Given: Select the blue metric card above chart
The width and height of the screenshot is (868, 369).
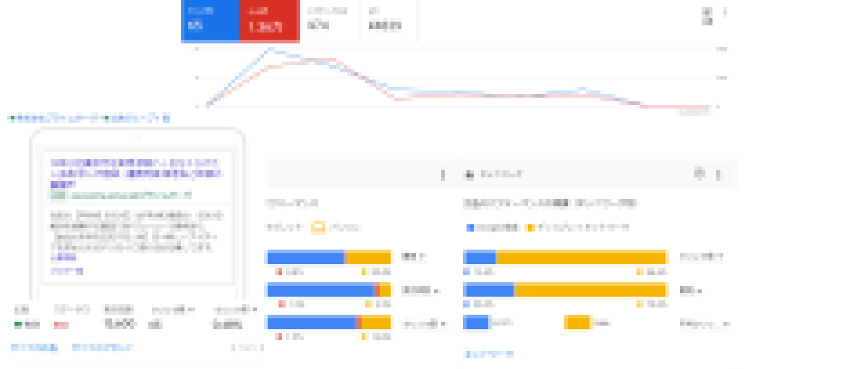Looking at the screenshot, I should [209, 20].
